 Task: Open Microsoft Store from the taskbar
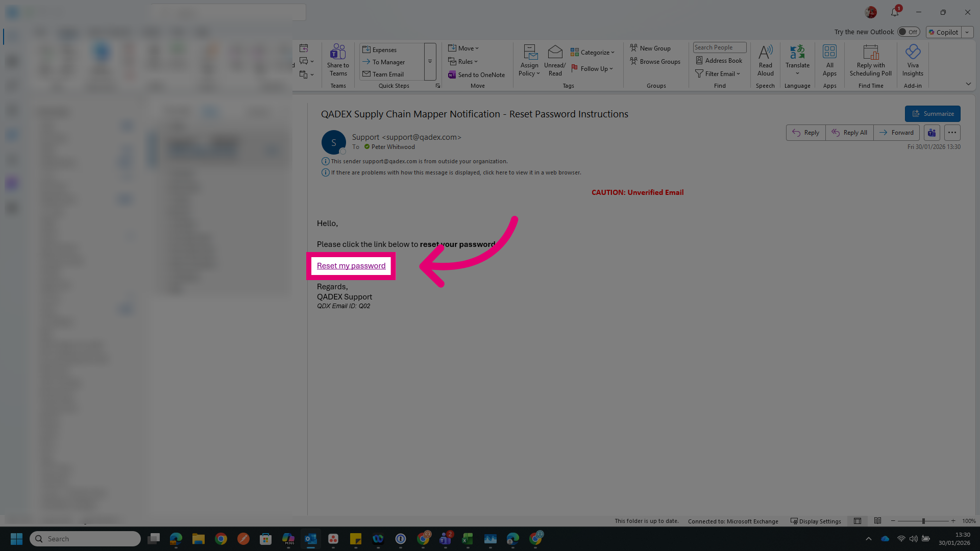(x=266, y=539)
